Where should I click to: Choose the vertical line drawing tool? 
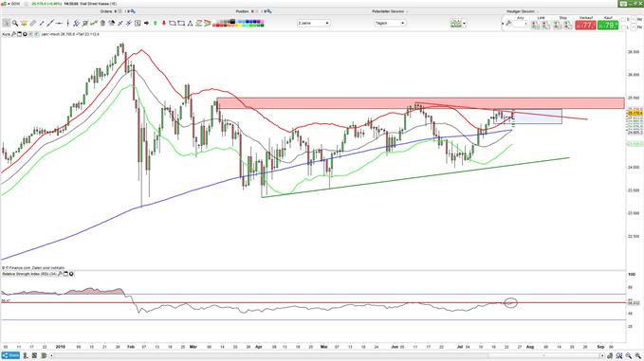67,24
